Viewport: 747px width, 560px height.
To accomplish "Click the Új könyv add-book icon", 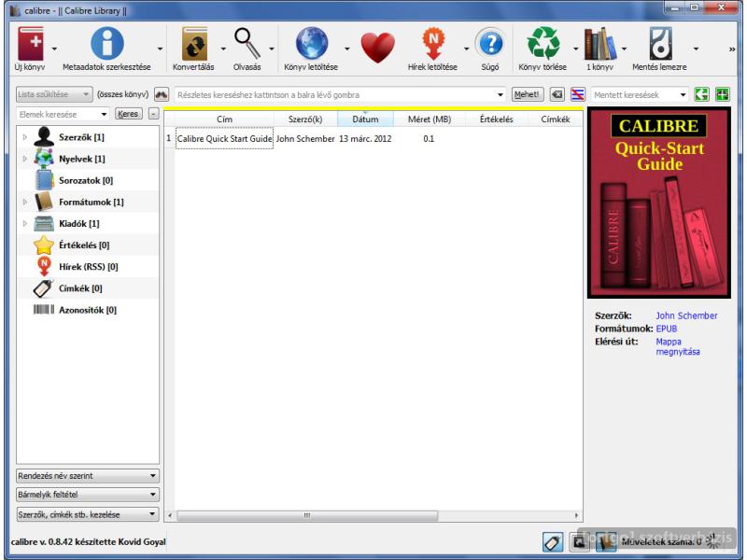I will (30, 44).
